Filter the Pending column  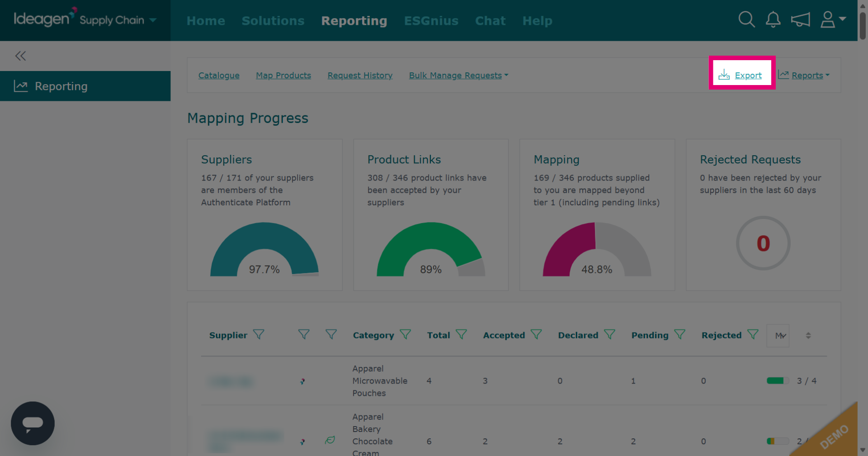click(x=680, y=335)
